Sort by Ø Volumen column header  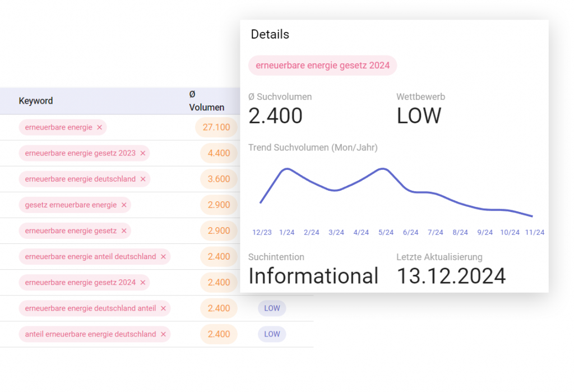tap(206, 101)
